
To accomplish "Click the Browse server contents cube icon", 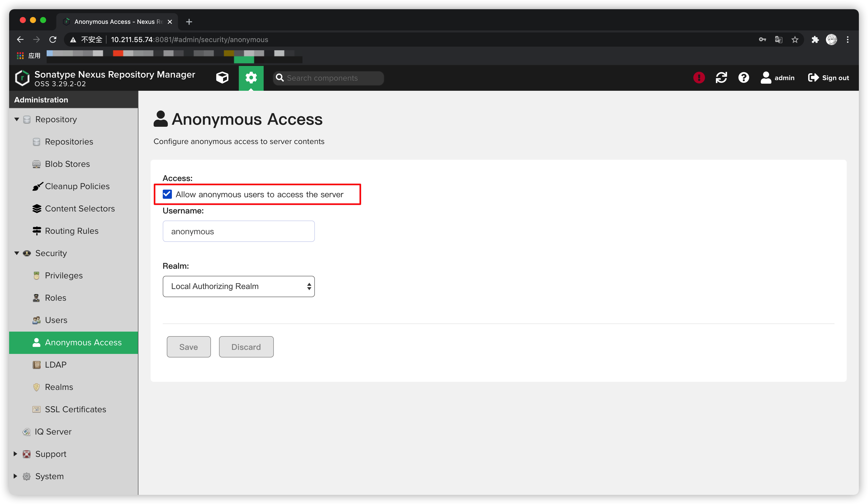I will 222,78.
